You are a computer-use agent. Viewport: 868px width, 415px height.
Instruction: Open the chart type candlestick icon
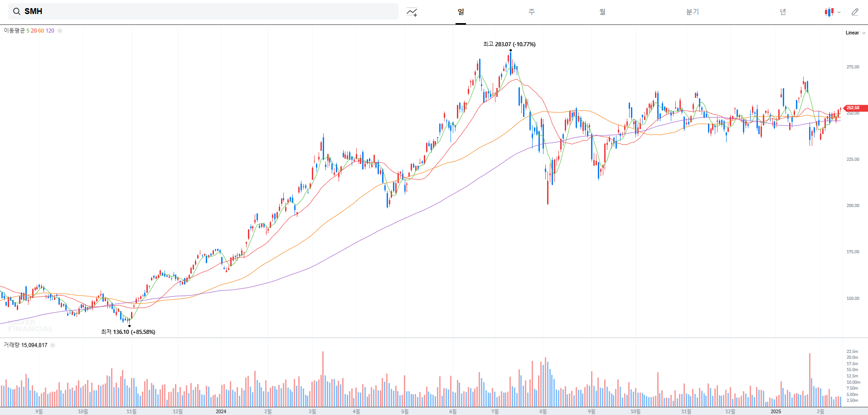point(829,12)
